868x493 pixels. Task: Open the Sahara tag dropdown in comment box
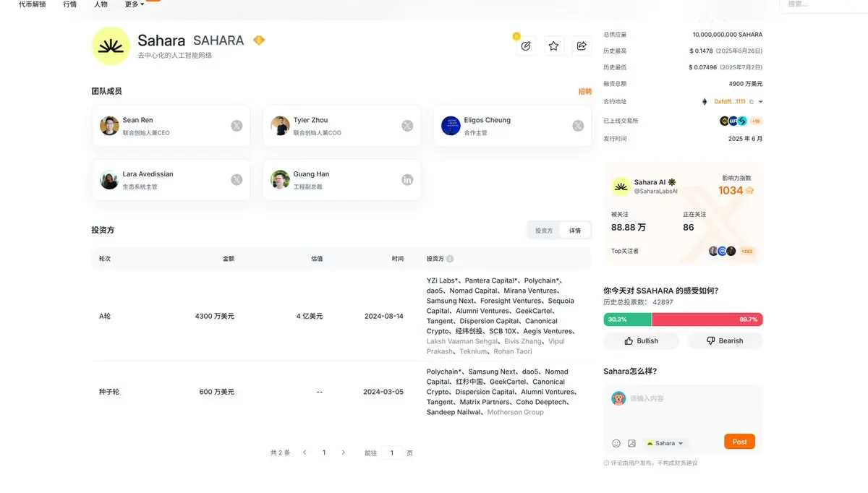[x=665, y=443]
